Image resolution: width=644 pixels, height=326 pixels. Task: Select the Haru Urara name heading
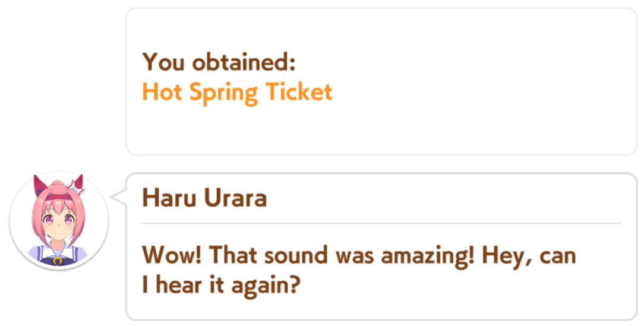point(204,198)
